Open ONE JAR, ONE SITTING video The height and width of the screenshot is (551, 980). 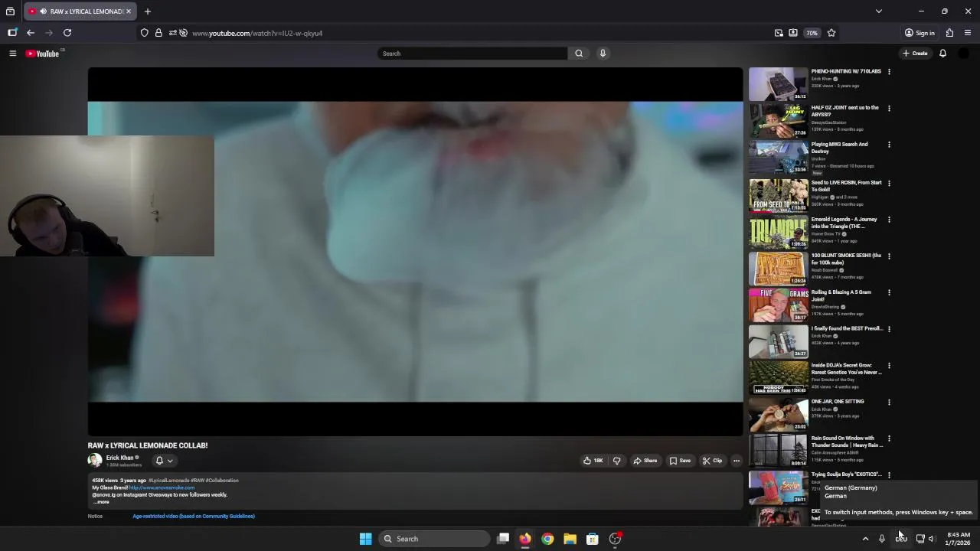coord(838,401)
